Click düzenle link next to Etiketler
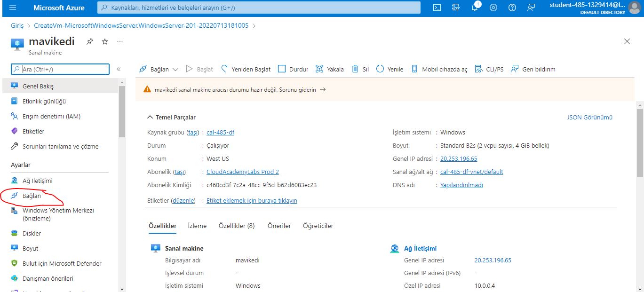The height and width of the screenshot is (292, 644). coord(183,200)
